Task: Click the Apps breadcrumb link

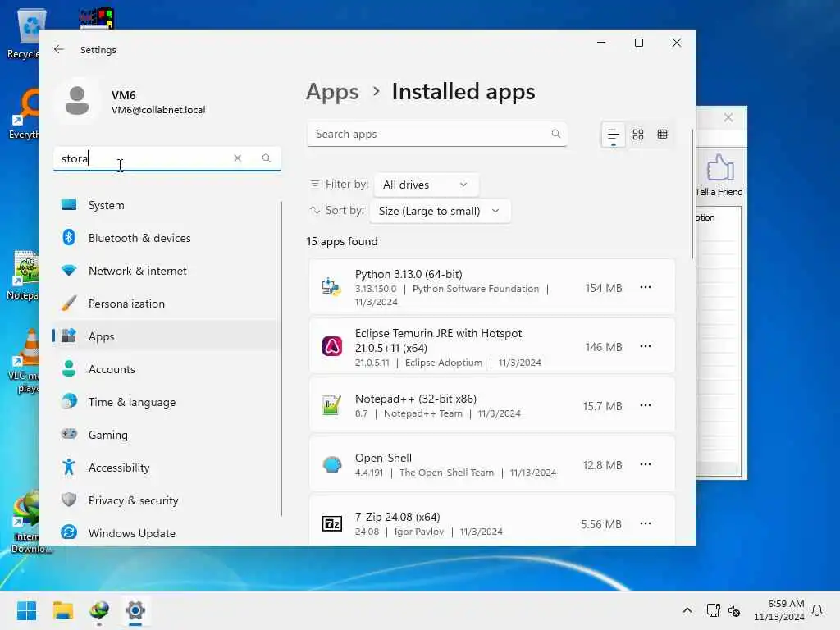Action: click(332, 92)
